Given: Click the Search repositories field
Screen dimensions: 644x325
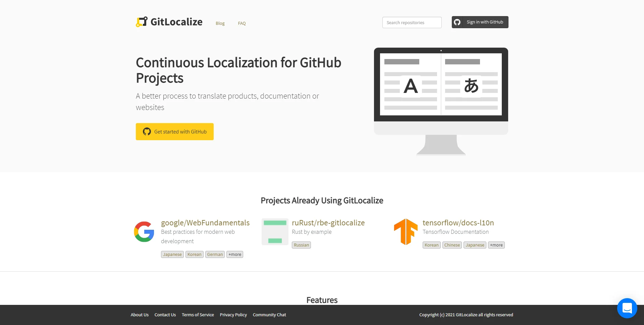Looking at the screenshot, I should (x=412, y=22).
